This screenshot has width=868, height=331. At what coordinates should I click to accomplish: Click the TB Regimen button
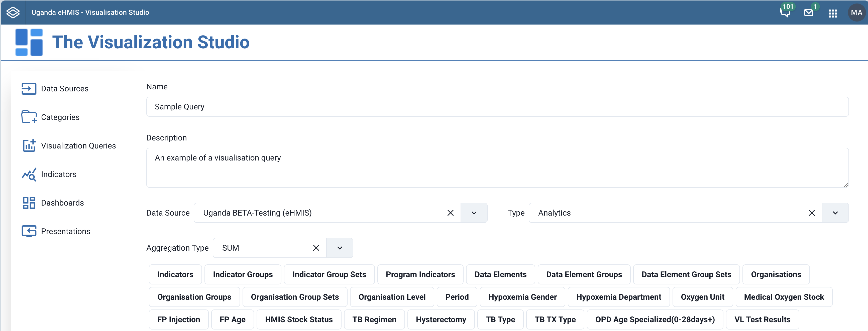(374, 319)
